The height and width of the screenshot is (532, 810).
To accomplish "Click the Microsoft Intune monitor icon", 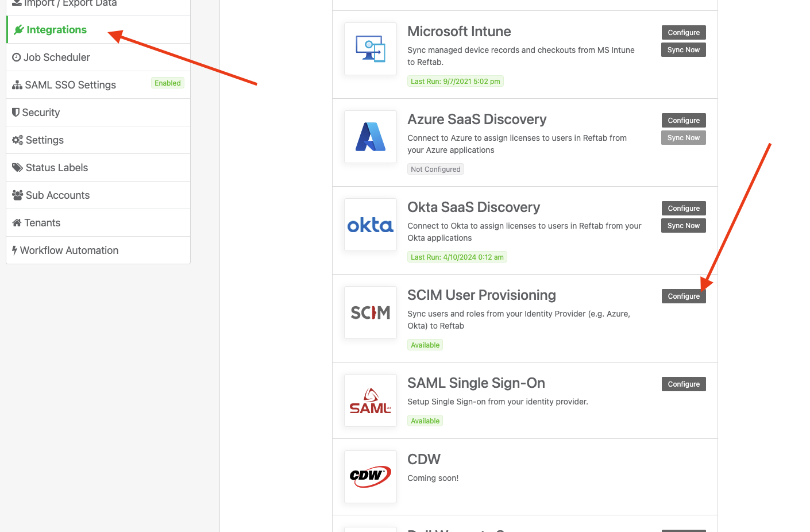I will point(370,48).
